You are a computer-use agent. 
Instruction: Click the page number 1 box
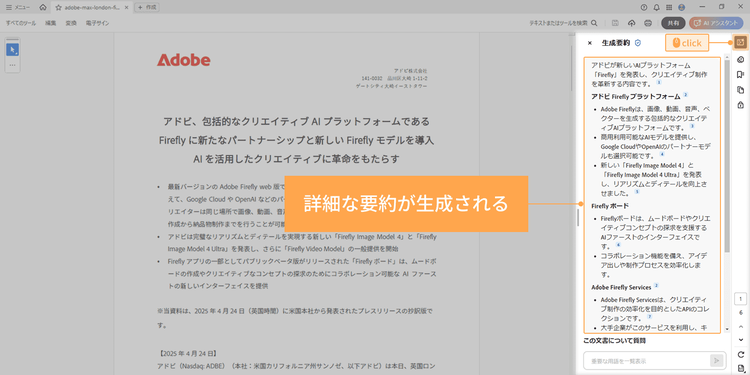pos(740,299)
